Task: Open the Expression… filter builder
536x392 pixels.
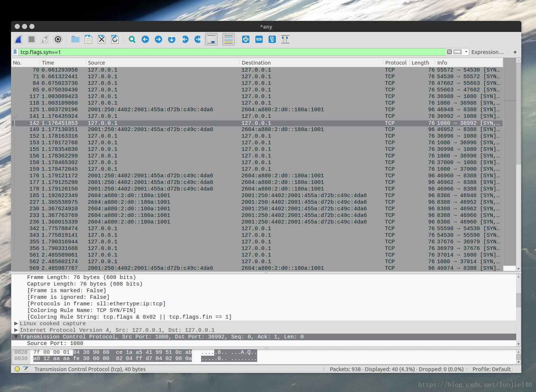Action: click(488, 52)
